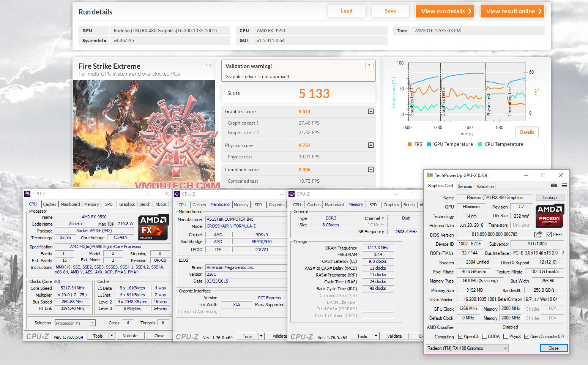The width and height of the screenshot is (588, 365).
Task: Switch to the Validation tab in GPU-Z
Action: [x=485, y=186]
